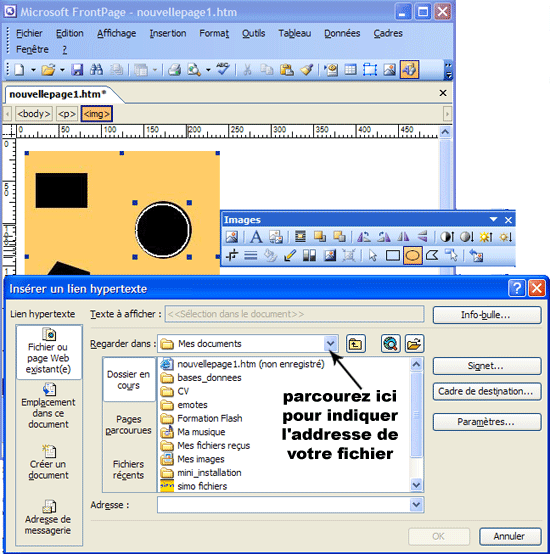Open the Fichier menu
This screenshot has height=554, width=550.
[x=29, y=33]
